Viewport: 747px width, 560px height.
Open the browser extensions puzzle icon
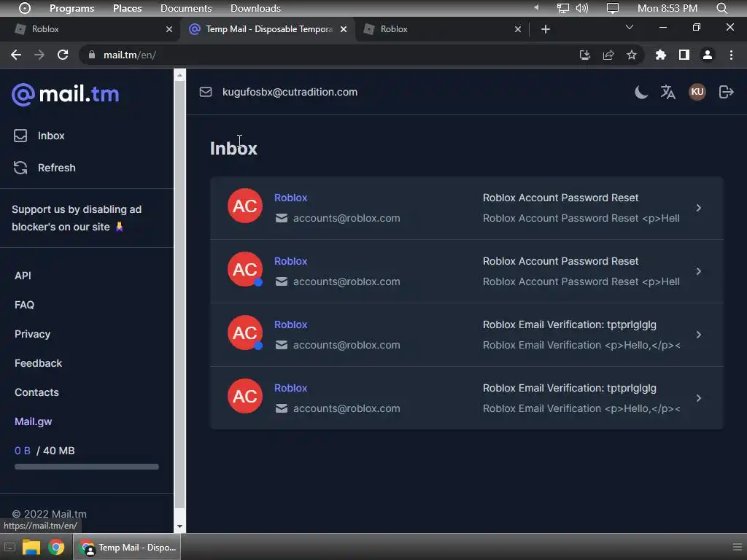coord(660,55)
